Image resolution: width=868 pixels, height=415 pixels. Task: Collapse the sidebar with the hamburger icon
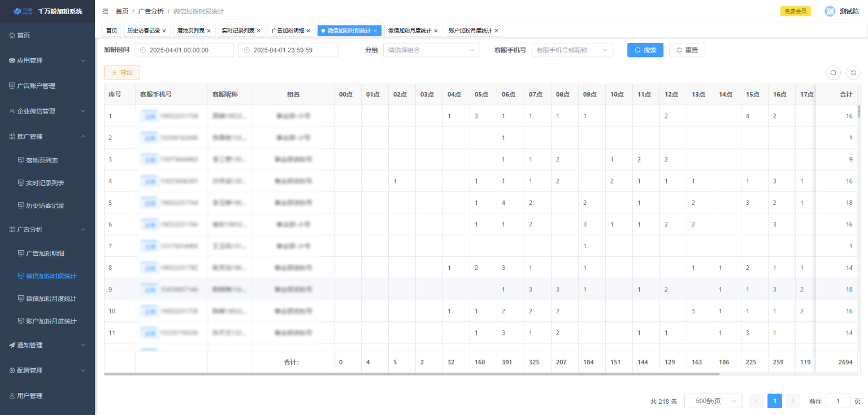pos(105,11)
